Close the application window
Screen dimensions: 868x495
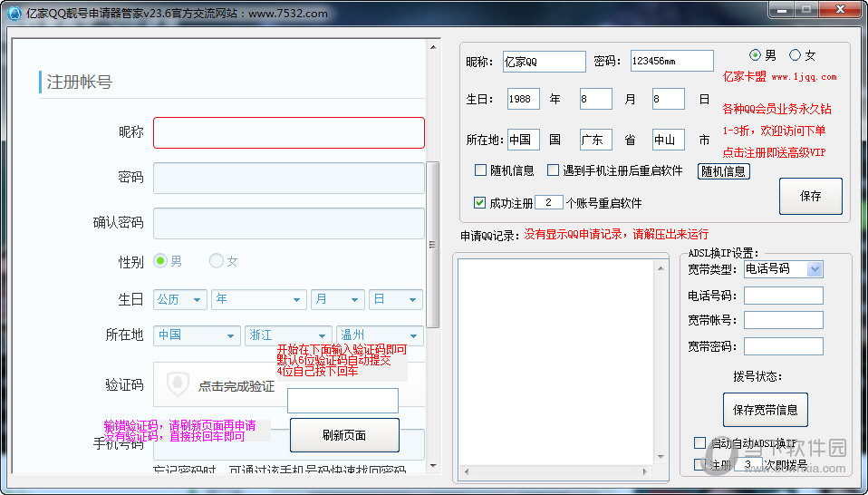(x=840, y=10)
